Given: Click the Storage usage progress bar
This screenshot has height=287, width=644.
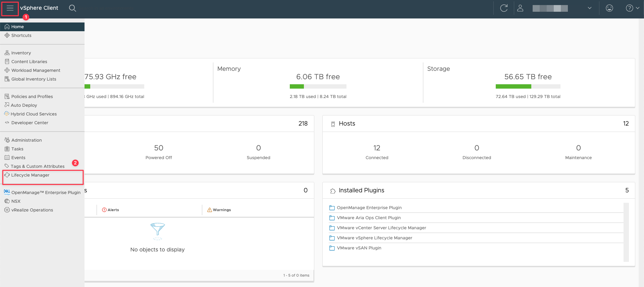Looking at the screenshot, I should [528, 87].
